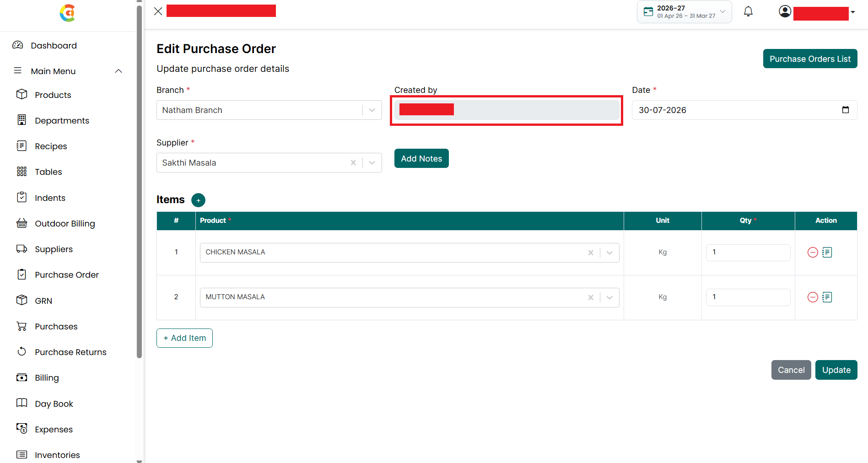868x463 pixels.
Task: Click the GRN package icon
Action: pos(22,300)
